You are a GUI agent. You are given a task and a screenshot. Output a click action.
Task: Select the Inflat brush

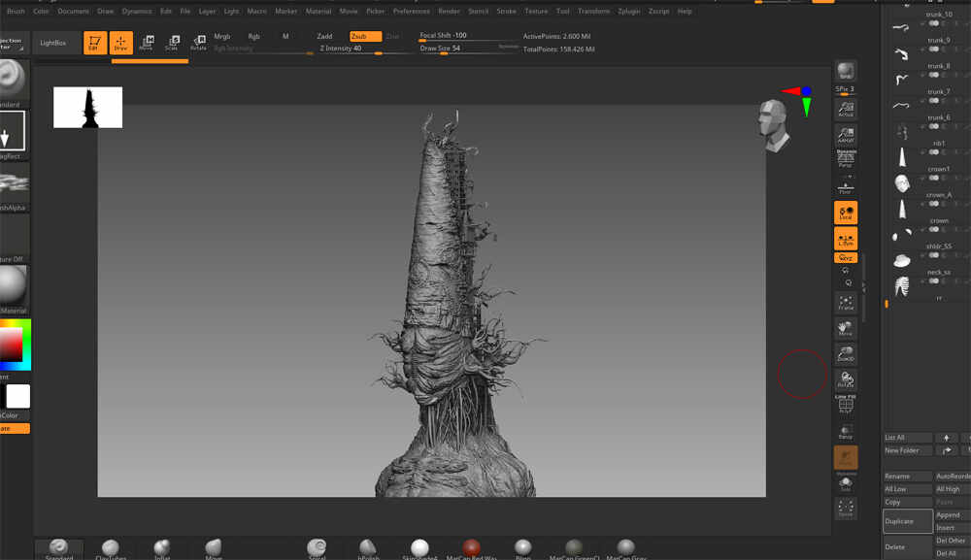click(161, 549)
